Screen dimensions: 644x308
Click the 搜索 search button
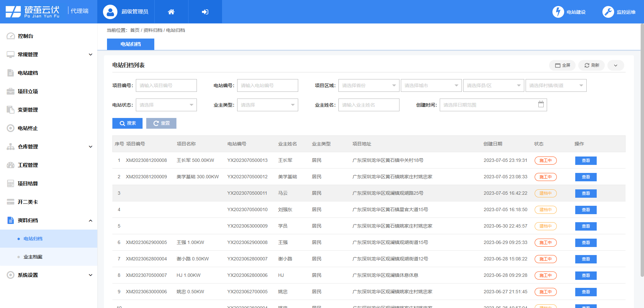tap(127, 123)
